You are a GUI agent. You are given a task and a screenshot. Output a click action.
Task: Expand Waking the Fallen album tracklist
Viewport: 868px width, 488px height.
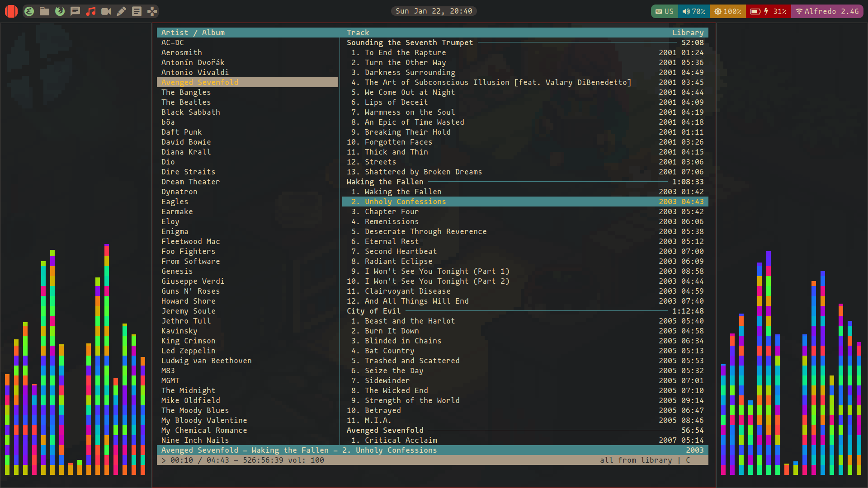pos(385,182)
